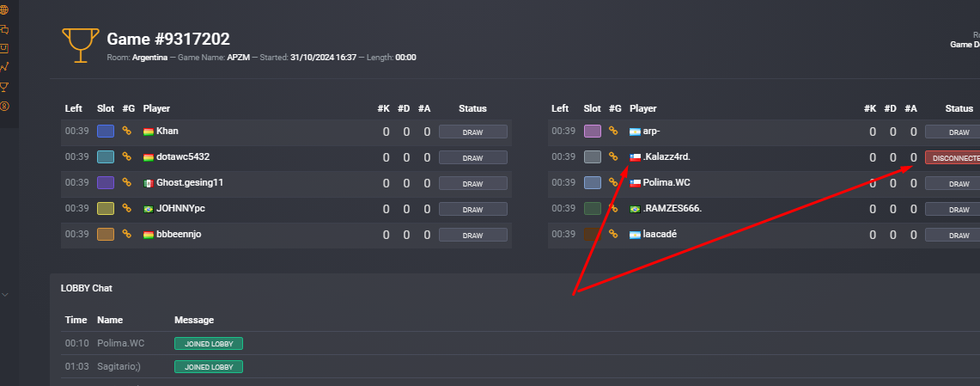
Task: Open player profile Polima.WC
Action: [x=667, y=182]
